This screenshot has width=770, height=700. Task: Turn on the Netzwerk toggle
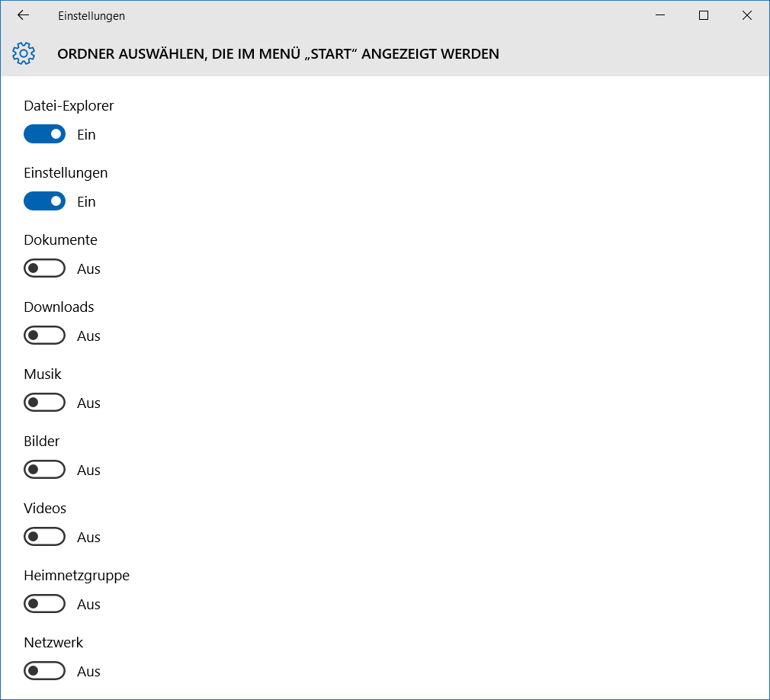pos(44,671)
